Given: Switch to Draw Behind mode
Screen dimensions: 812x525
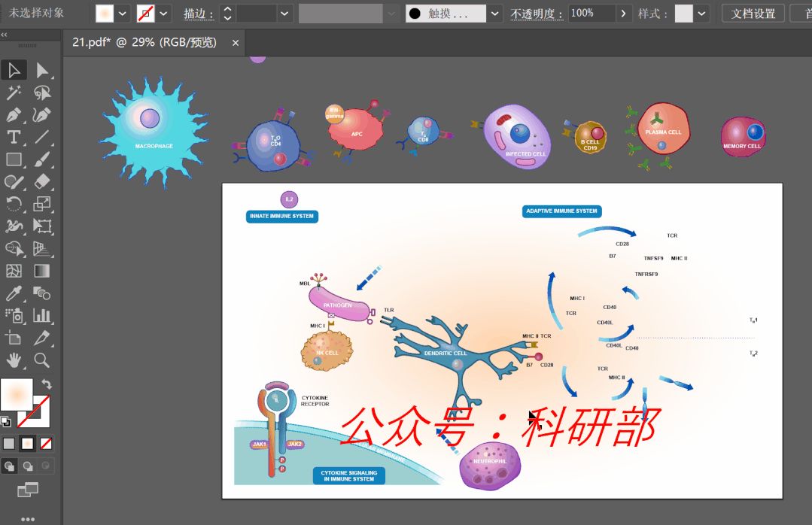Looking at the screenshot, I should [28, 466].
